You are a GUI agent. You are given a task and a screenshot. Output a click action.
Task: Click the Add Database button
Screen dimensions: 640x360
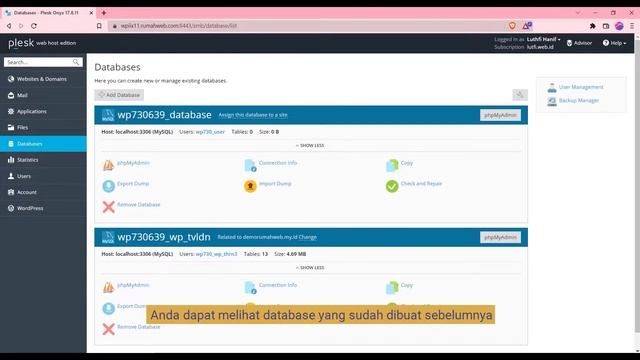(x=119, y=95)
